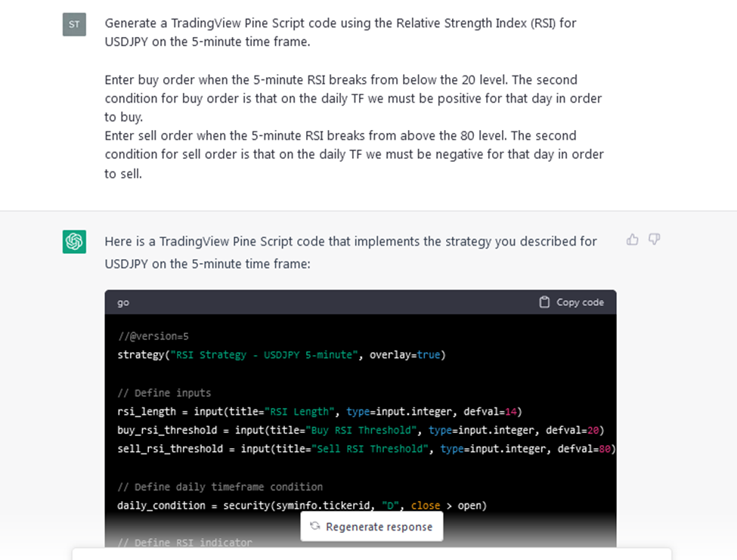Click the circular arrow regenerate icon
The width and height of the screenshot is (737, 560).
point(315,526)
